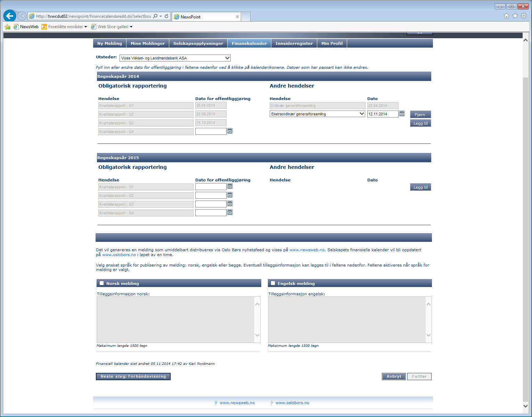Check the Norsk melding checkbox

point(102,283)
